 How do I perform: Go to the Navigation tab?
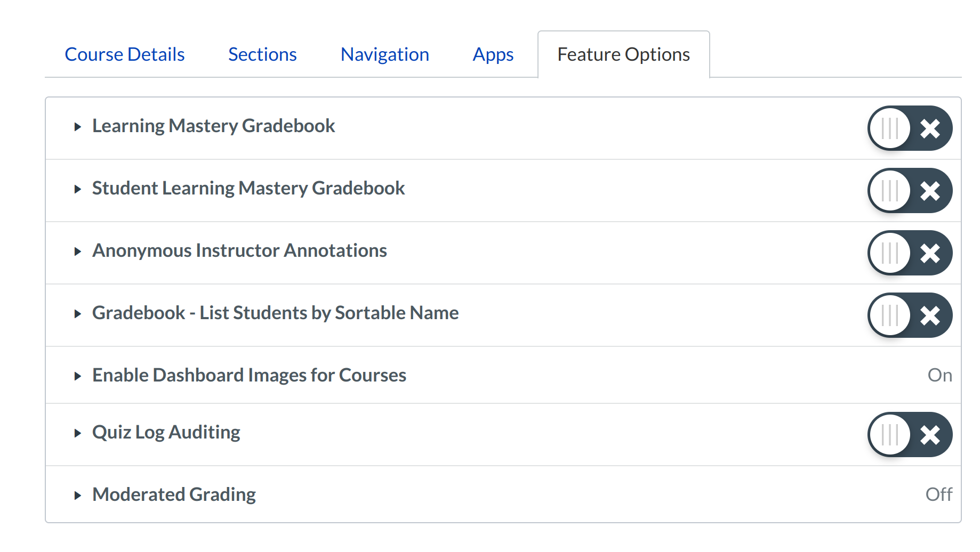tap(384, 54)
